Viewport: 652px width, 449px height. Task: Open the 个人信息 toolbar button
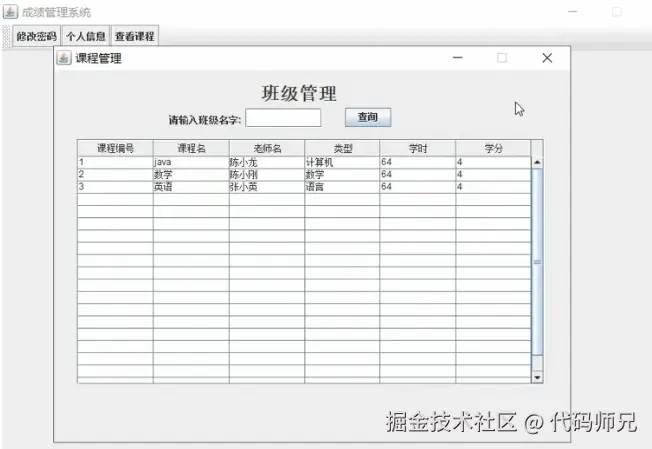(x=86, y=36)
